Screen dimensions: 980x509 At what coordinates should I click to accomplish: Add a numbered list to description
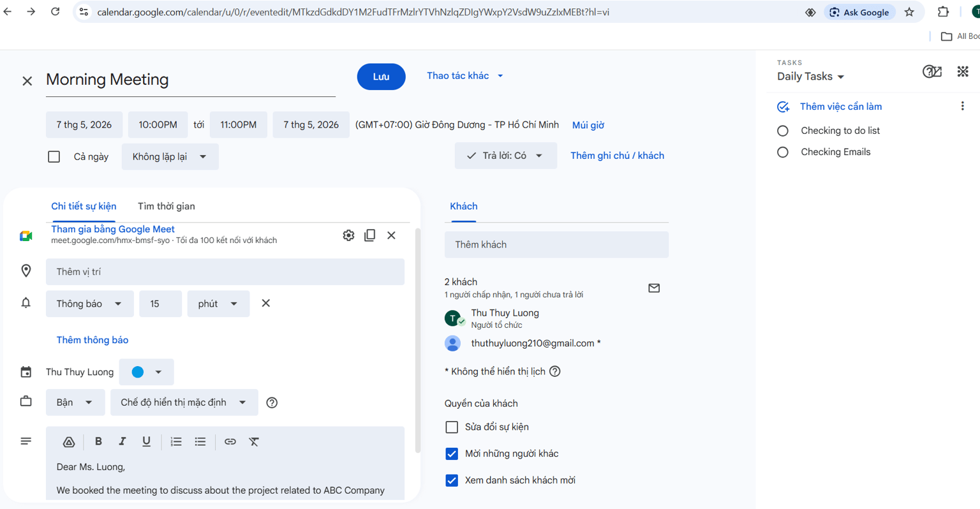176,441
